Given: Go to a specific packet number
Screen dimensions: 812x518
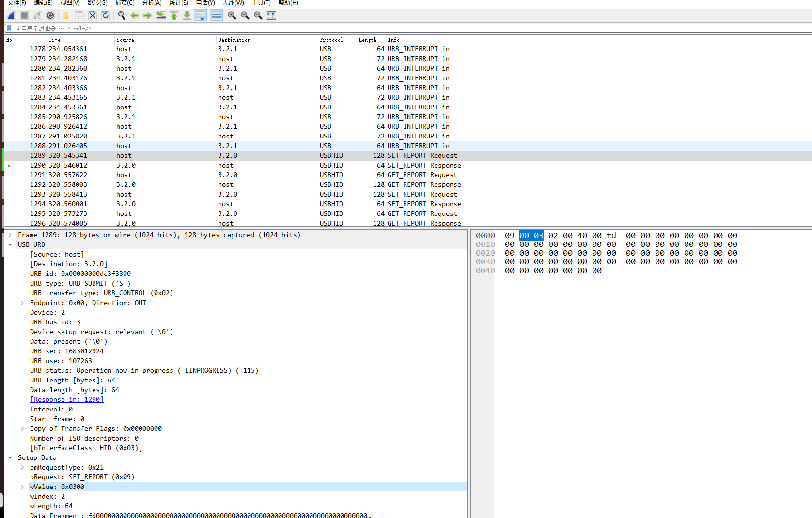Looking at the screenshot, I should pyautogui.click(x=160, y=15).
